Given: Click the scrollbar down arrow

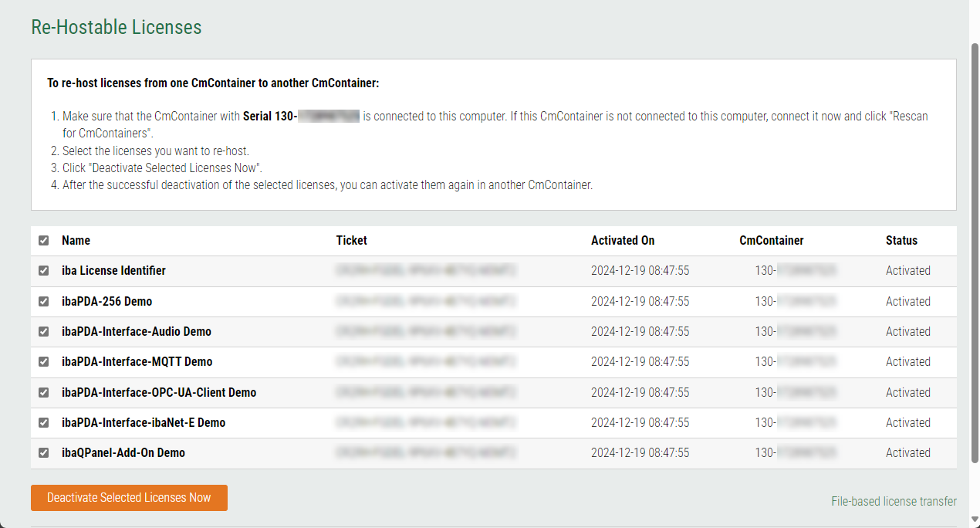Looking at the screenshot, I should 974,519.
